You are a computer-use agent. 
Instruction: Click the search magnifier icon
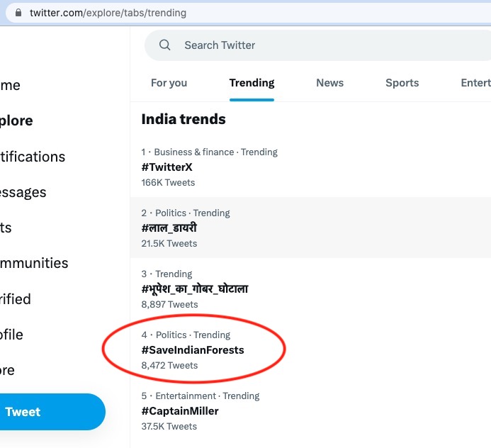pos(164,45)
